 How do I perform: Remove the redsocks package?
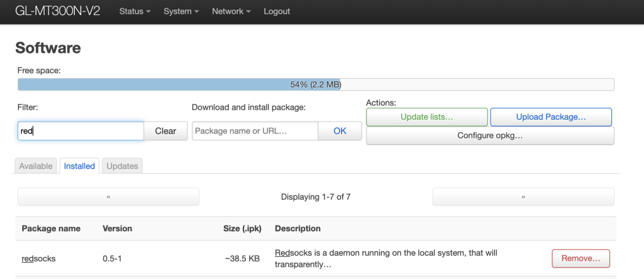(x=580, y=258)
